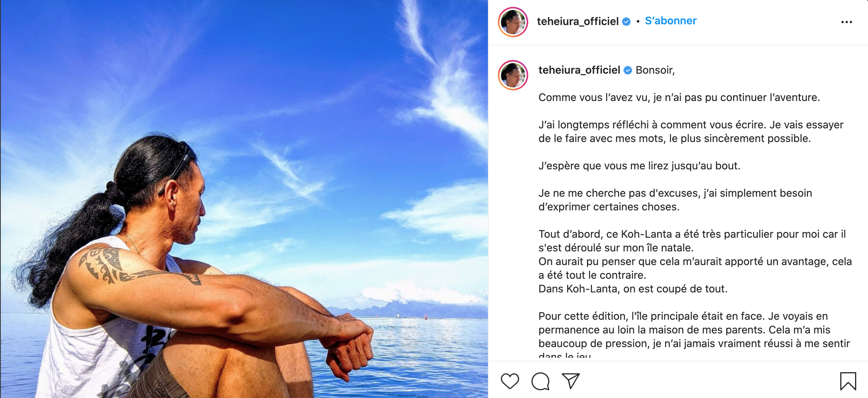Click the paragraph 'J'ai longtemps réfléchi'
Viewport: 868px width, 398px height.
click(691, 131)
